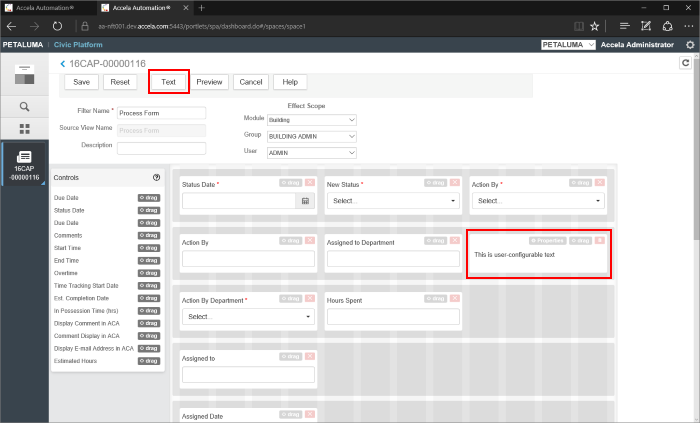Click the back arrow beside 16CAP-00000116
700x423 pixels.
(x=64, y=64)
